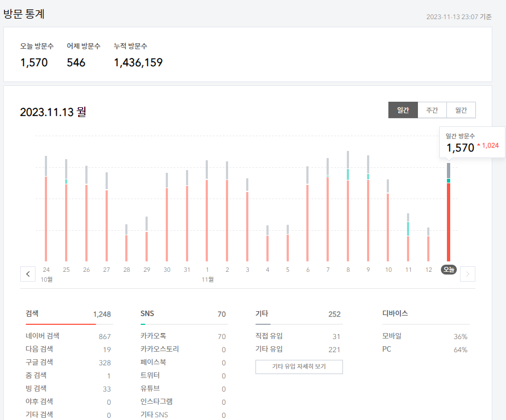Click the 다음 검색 row
Viewport: 506px width, 420px height.
point(68,349)
